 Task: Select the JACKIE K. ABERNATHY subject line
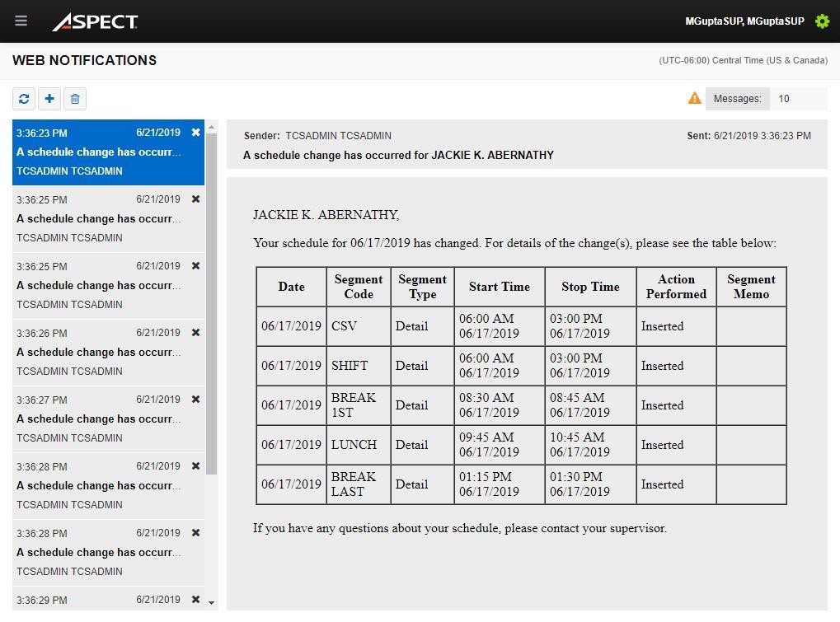tap(397, 155)
